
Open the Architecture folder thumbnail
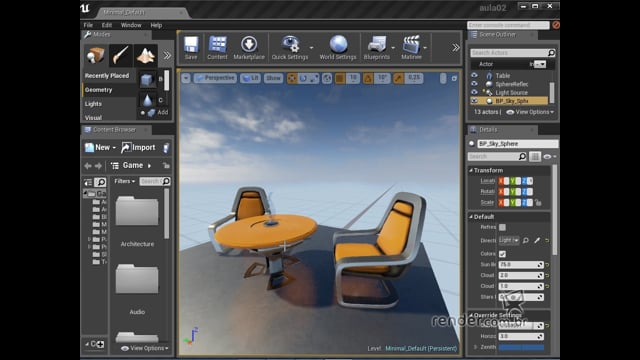pos(137,211)
